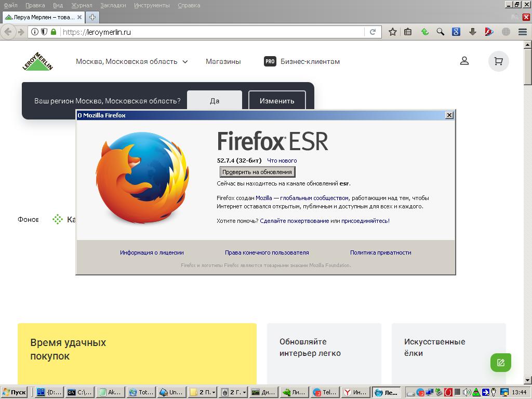Click the Flash video downloader icon
The image size is (532, 399).
[x=488, y=32]
